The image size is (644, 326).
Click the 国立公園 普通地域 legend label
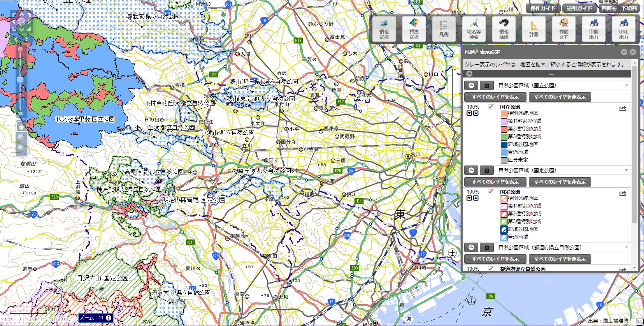click(x=518, y=152)
